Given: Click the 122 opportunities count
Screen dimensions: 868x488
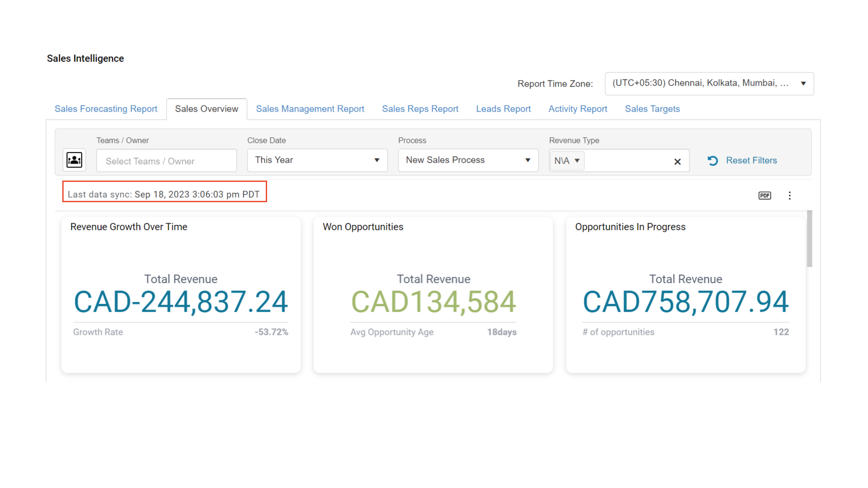Looking at the screenshot, I should (x=781, y=332).
